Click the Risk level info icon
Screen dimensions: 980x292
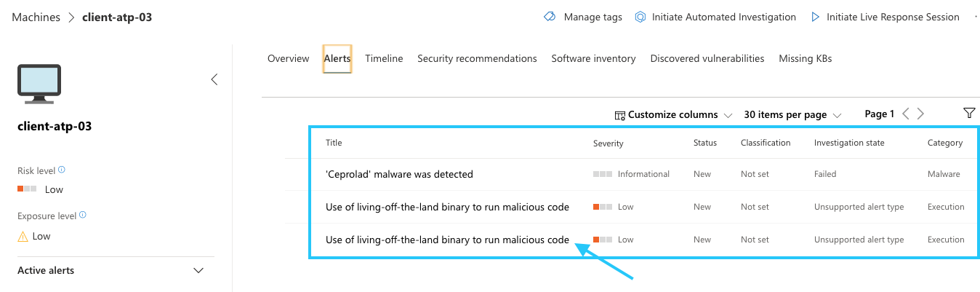click(x=61, y=170)
